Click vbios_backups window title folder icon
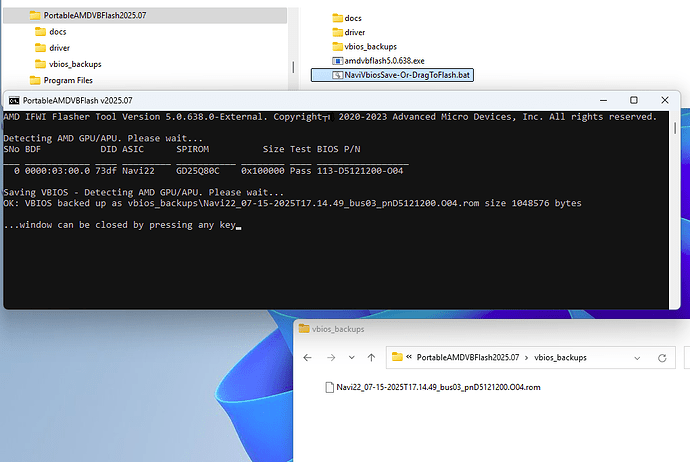 point(304,329)
